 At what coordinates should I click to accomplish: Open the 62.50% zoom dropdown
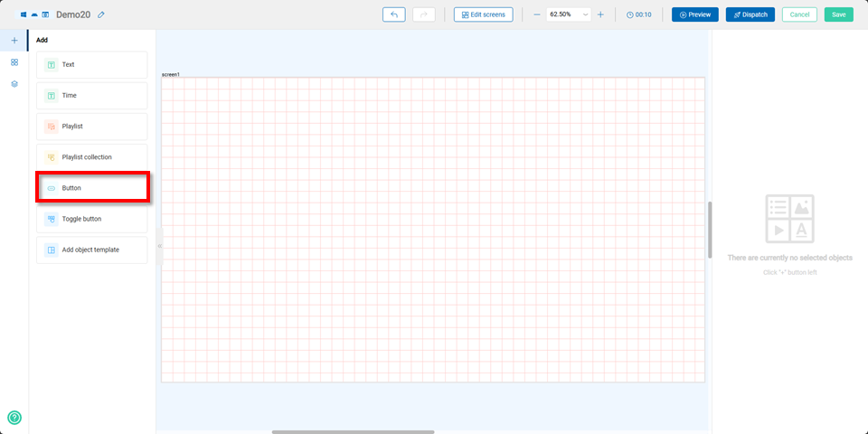569,14
